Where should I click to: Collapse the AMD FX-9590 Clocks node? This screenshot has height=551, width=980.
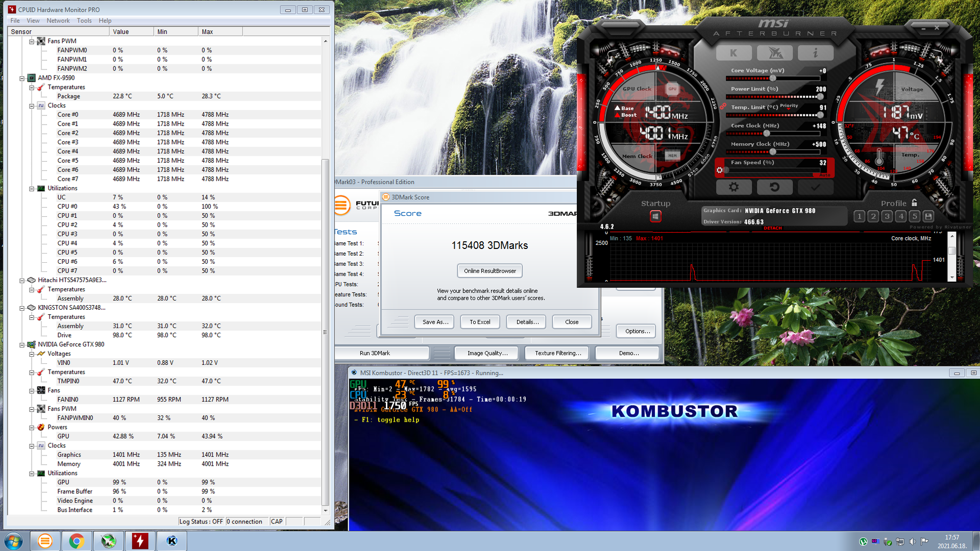point(32,106)
